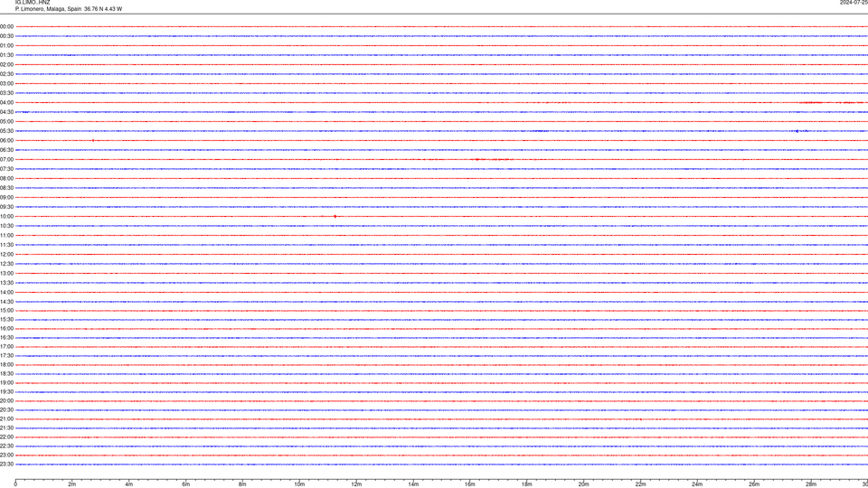
Task: Click the 05:00 time label
Action: [6, 122]
